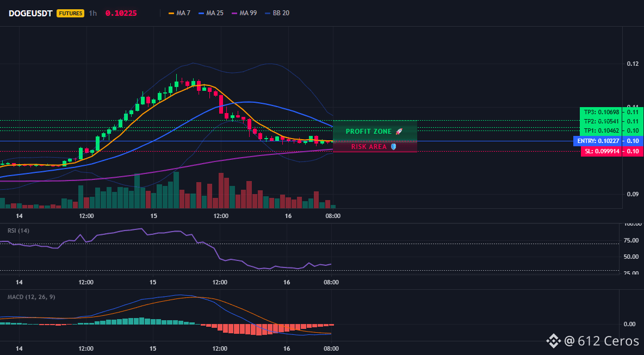Click the SL: 0.099914 red label
Viewport: 644px width, 355px height.
coord(602,152)
